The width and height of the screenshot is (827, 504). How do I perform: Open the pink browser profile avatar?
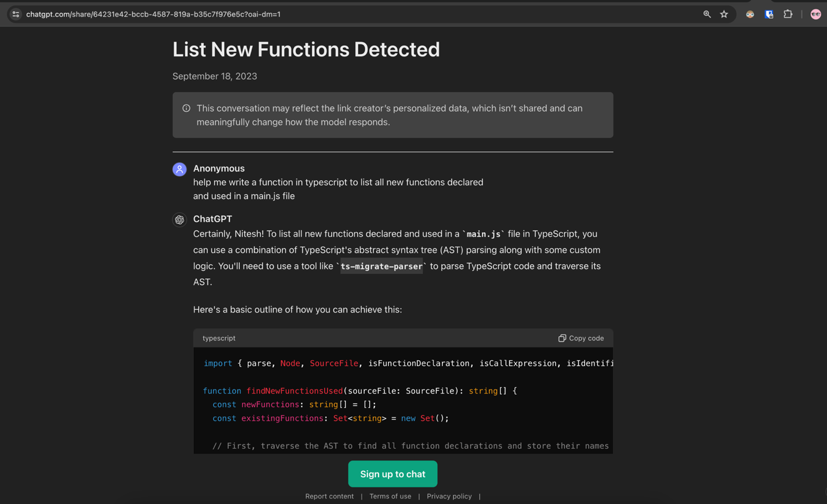point(815,15)
